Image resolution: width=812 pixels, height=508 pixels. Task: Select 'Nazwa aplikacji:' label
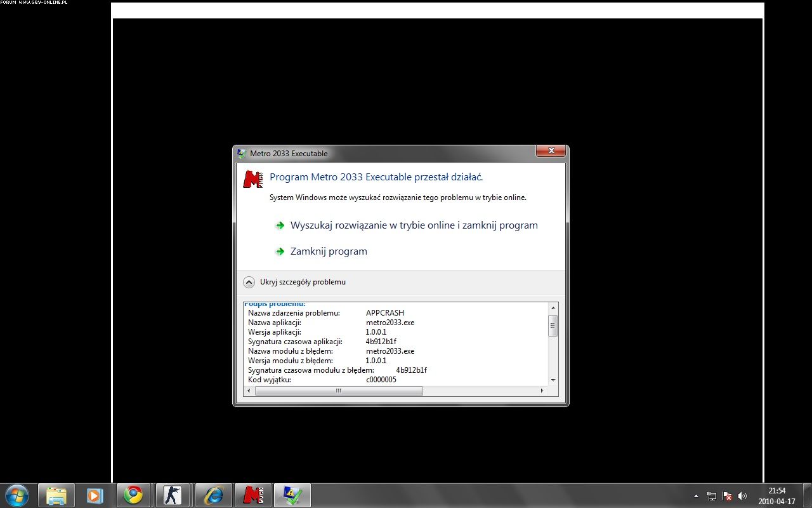tap(275, 323)
